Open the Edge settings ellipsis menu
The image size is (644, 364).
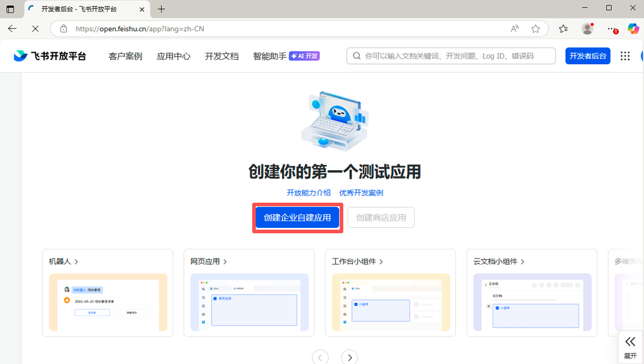612,28
